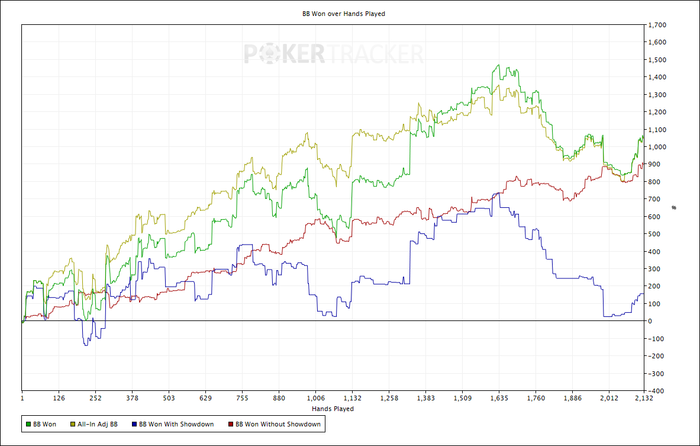Click the y-axis label 1,600
700x446 pixels.
[x=658, y=42]
